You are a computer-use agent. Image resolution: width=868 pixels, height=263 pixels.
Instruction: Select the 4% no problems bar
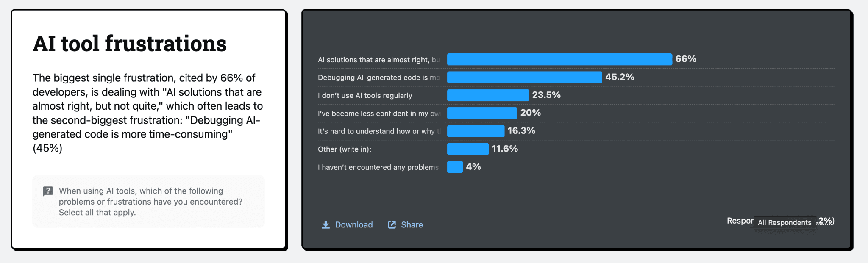click(455, 167)
